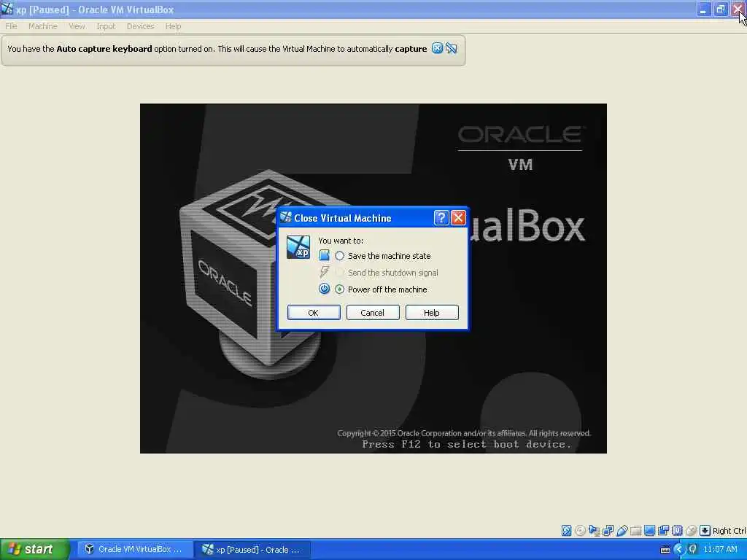Open the Input menu
Viewport: 747px width, 560px height.
pyautogui.click(x=106, y=26)
